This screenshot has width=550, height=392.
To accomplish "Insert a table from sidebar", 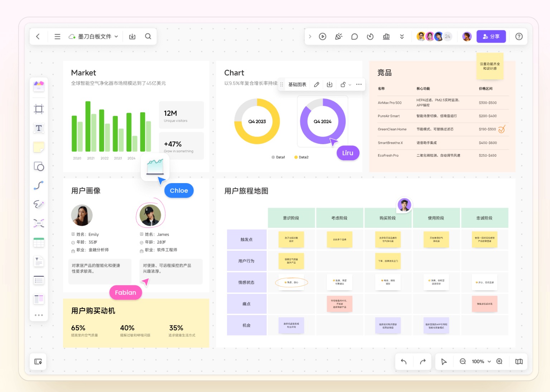I will coord(39,242).
